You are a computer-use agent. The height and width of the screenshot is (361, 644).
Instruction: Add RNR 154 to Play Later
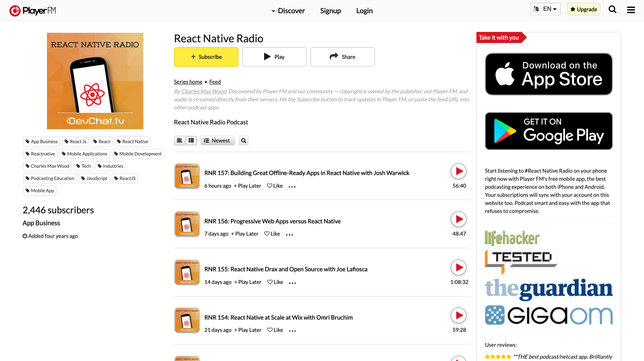point(248,330)
